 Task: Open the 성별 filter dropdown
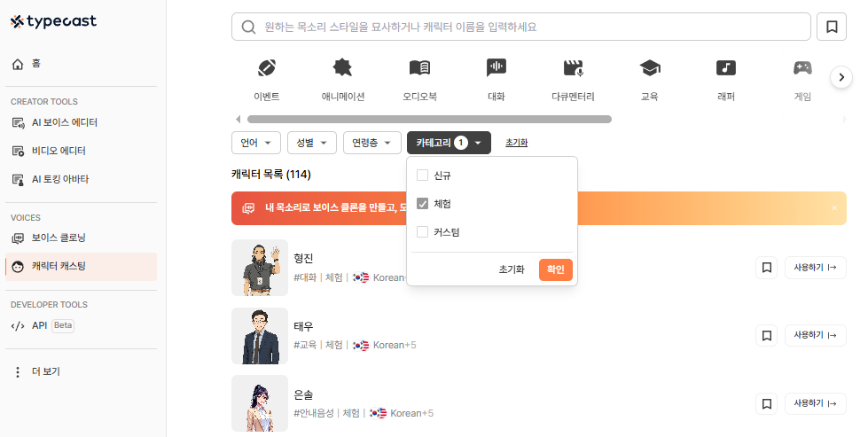point(312,143)
